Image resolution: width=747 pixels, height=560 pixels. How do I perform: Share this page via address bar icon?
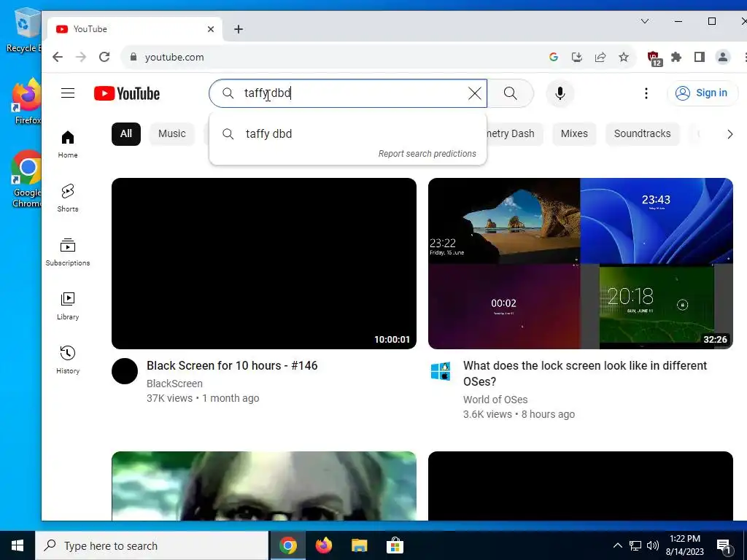click(600, 57)
